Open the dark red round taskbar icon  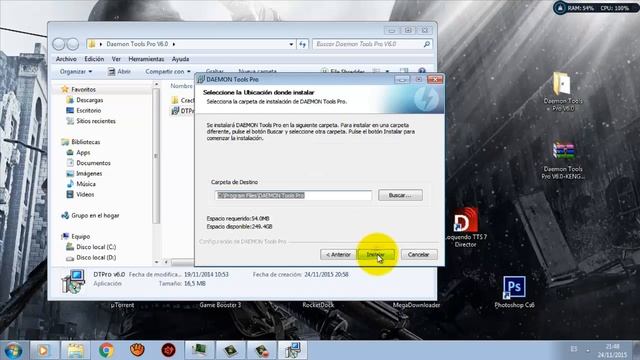coord(168,351)
